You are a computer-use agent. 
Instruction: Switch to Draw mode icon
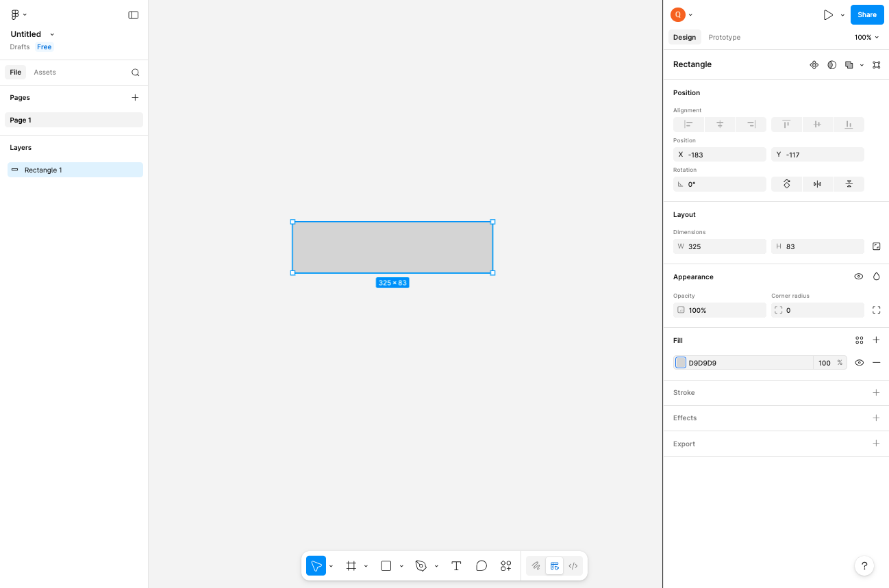[536, 566]
